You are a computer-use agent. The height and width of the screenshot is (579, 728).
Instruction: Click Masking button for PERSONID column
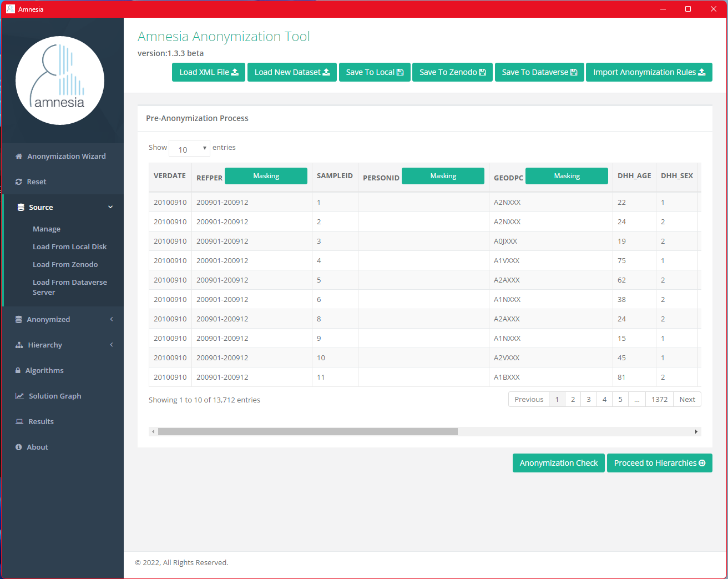click(443, 176)
